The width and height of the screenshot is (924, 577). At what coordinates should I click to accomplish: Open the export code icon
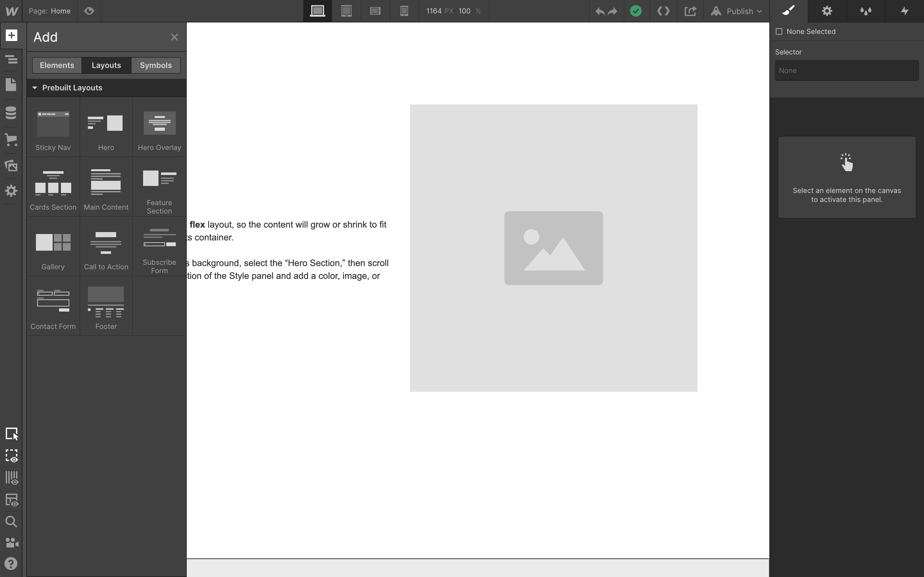(x=663, y=11)
